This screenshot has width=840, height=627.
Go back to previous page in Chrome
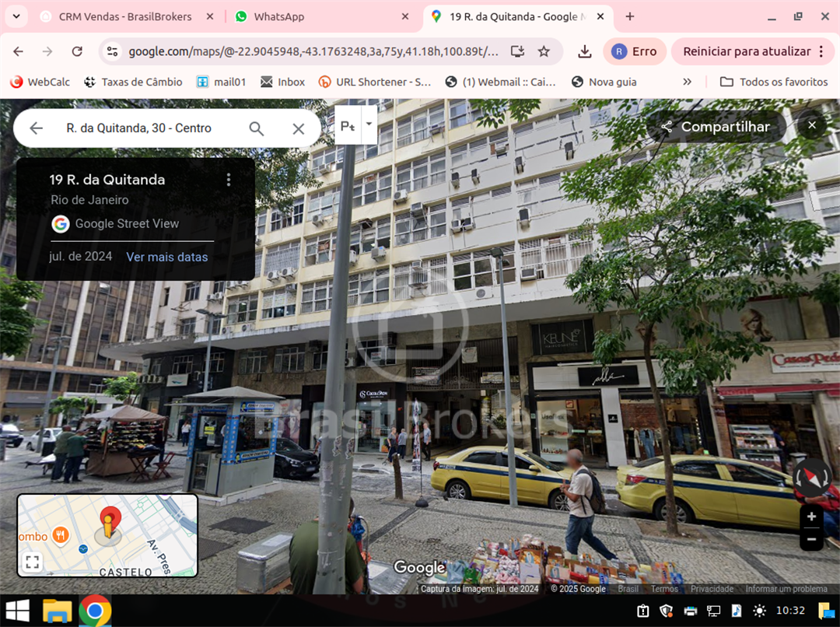coord(18,51)
